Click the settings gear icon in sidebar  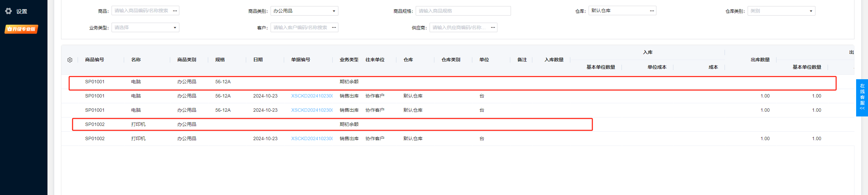point(8,11)
